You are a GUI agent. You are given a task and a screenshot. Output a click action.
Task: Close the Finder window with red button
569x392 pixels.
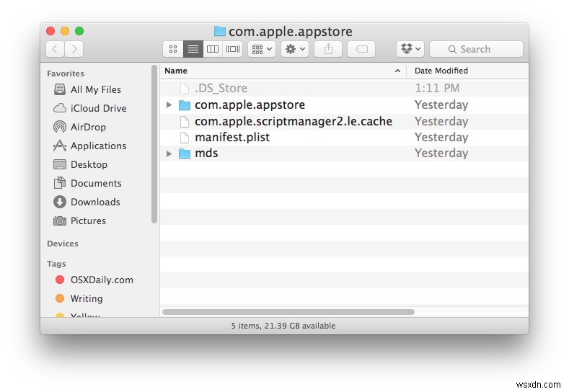(50, 31)
